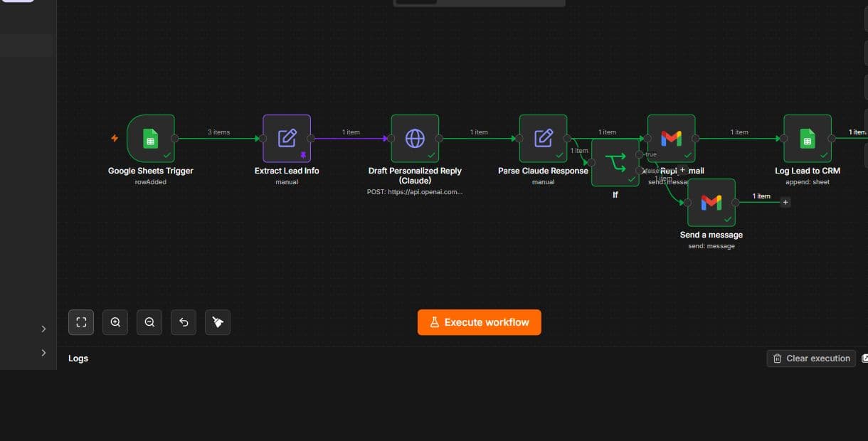Viewport: 868px width, 441px height.
Task: Click the true output handle of the If node
Action: [x=638, y=154]
